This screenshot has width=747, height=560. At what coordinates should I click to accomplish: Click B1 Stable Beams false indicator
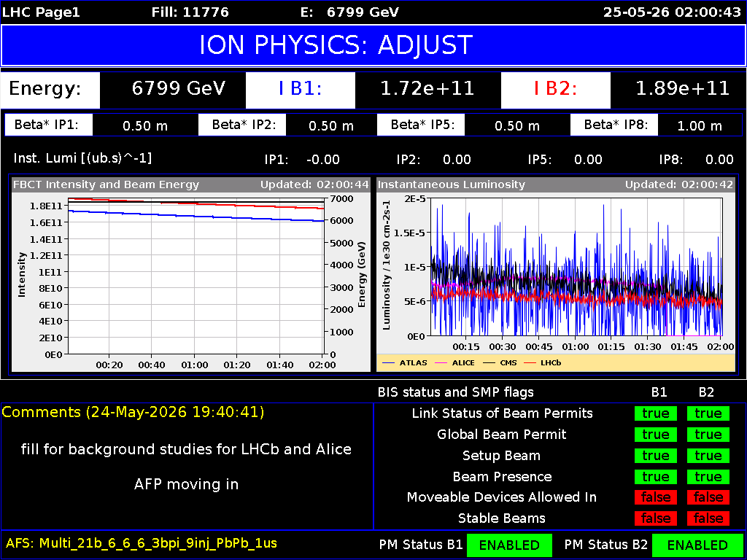tap(656, 518)
